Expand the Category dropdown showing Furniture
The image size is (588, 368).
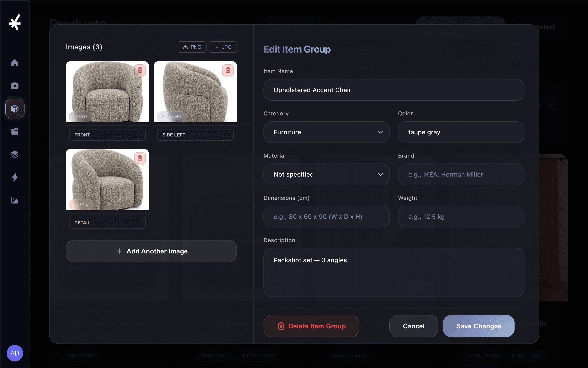point(326,132)
